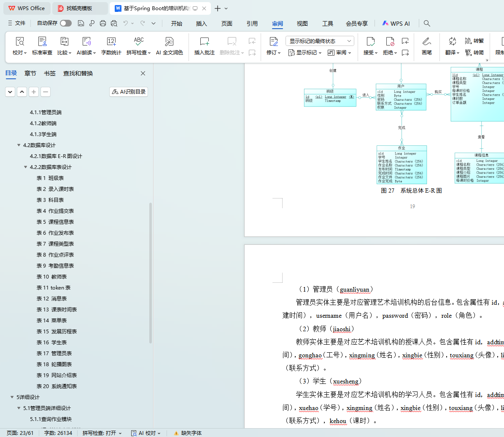
Task: Collapse the 4.2.2 数据库表设计 tree node
Action: [26, 167]
